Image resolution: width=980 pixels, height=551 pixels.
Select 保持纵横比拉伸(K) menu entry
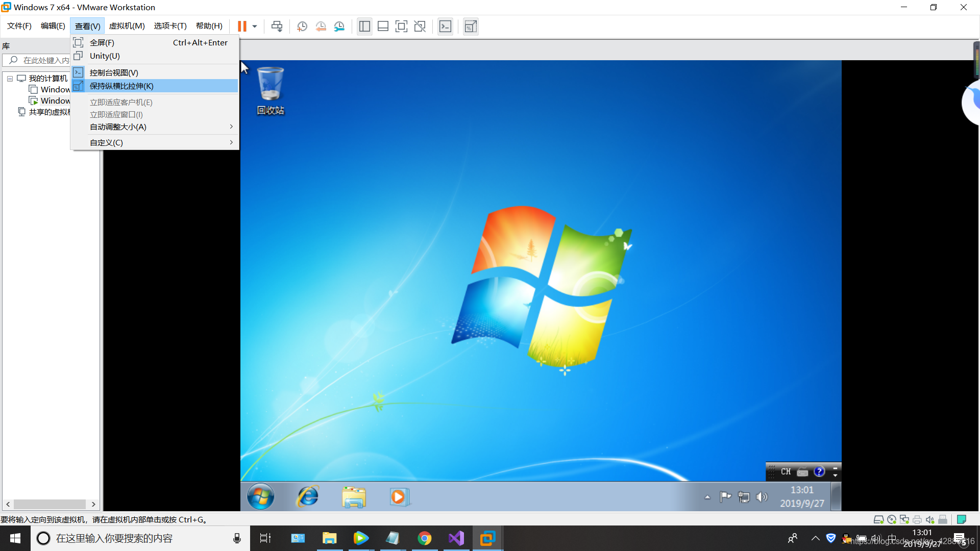click(x=121, y=86)
